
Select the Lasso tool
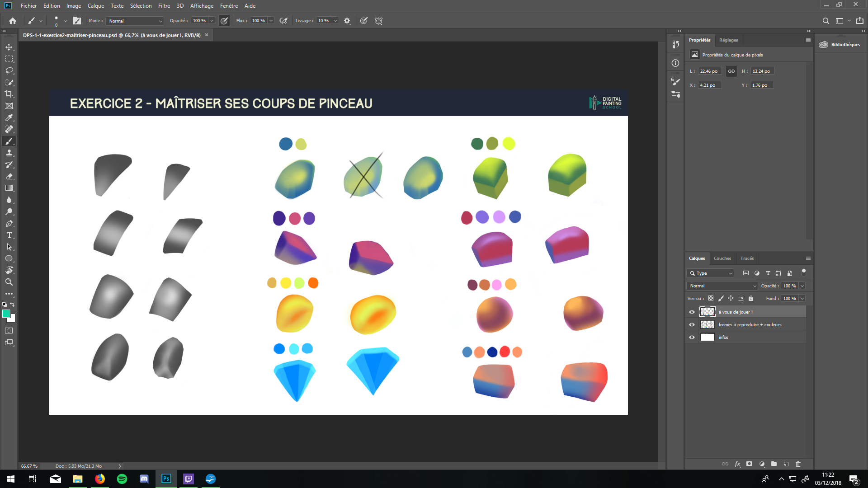(x=9, y=70)
